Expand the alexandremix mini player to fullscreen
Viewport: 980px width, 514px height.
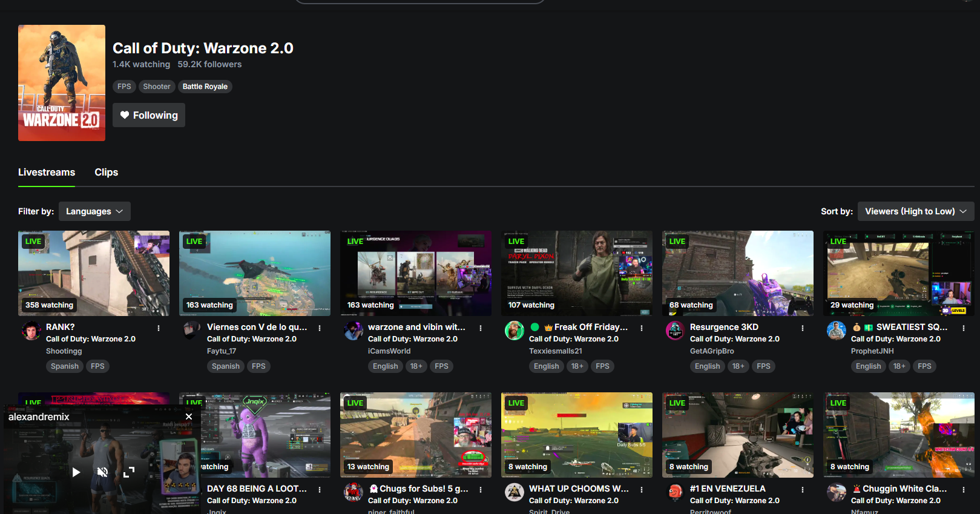[x=129, y=472]
